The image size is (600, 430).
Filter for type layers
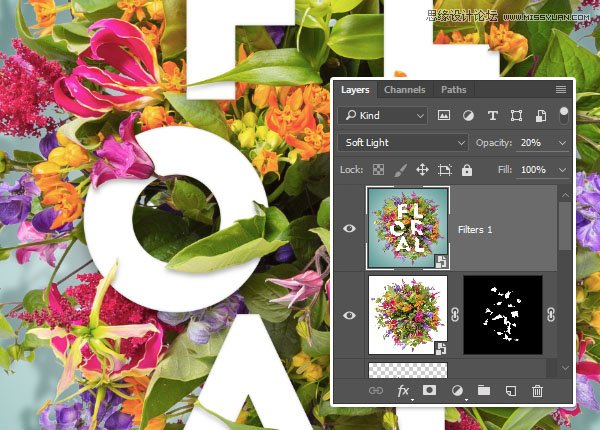pyautogui.click(x=493, y=116)
